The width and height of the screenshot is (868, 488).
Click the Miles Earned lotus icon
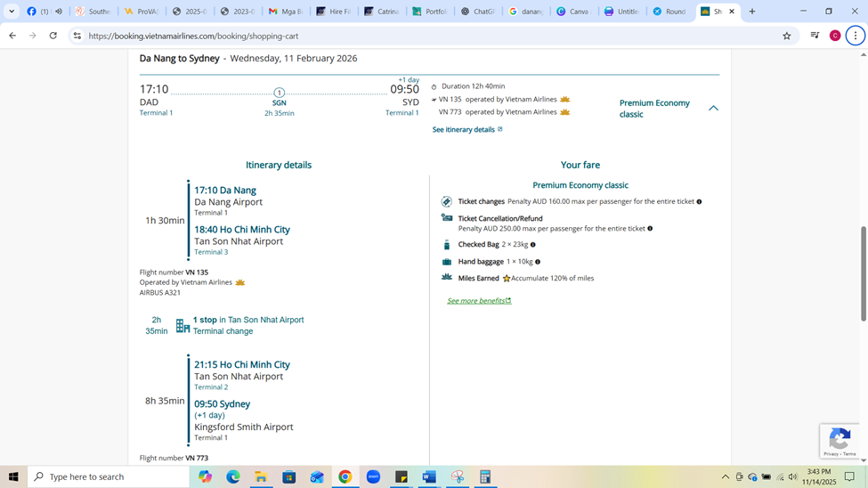447,277
